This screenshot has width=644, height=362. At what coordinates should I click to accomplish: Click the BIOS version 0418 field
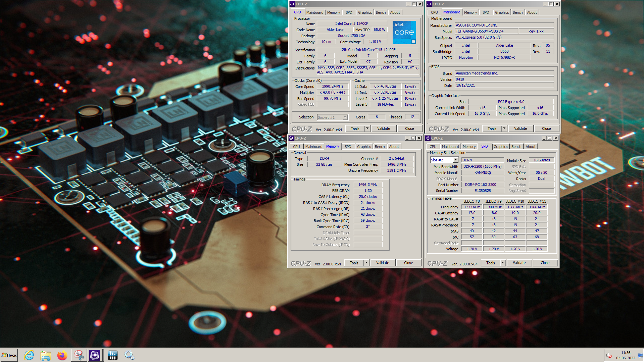coord(504,79)
